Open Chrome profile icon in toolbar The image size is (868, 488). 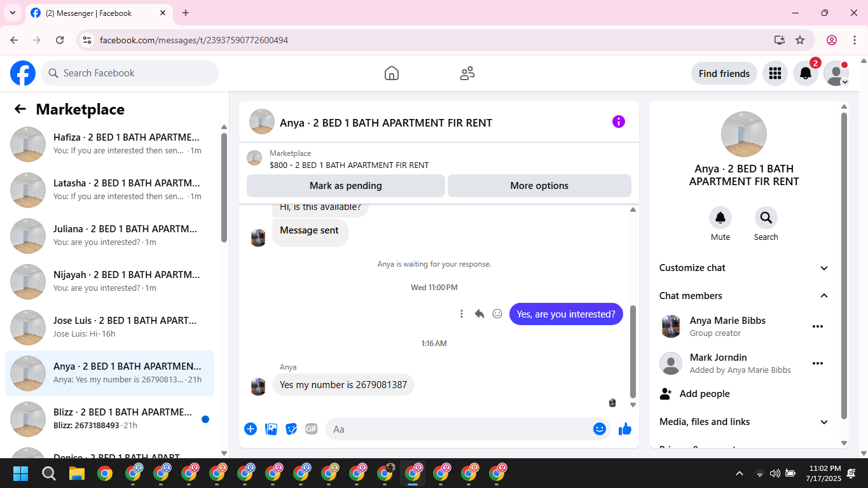tap(832, 40)
